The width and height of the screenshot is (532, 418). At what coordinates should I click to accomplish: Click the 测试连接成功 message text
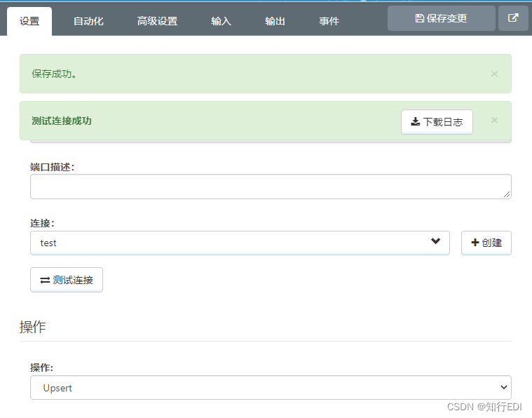click(x=62, y=121)
